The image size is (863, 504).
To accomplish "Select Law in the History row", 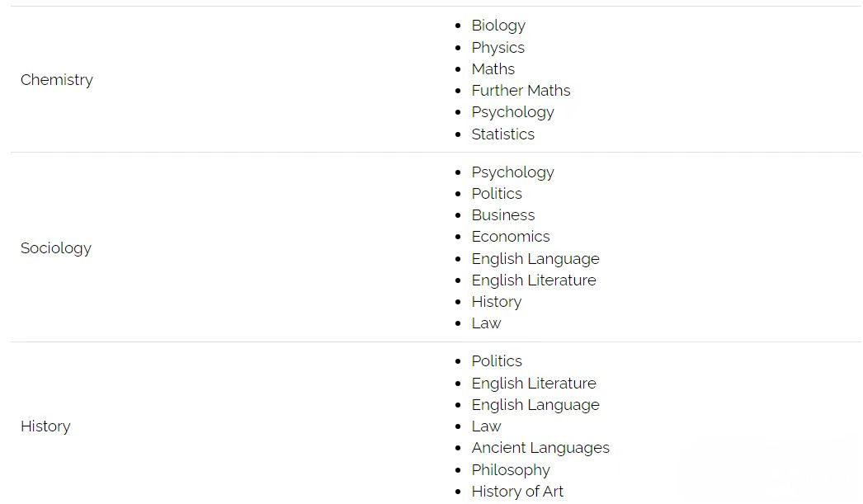I will click(x=486, y=426).
